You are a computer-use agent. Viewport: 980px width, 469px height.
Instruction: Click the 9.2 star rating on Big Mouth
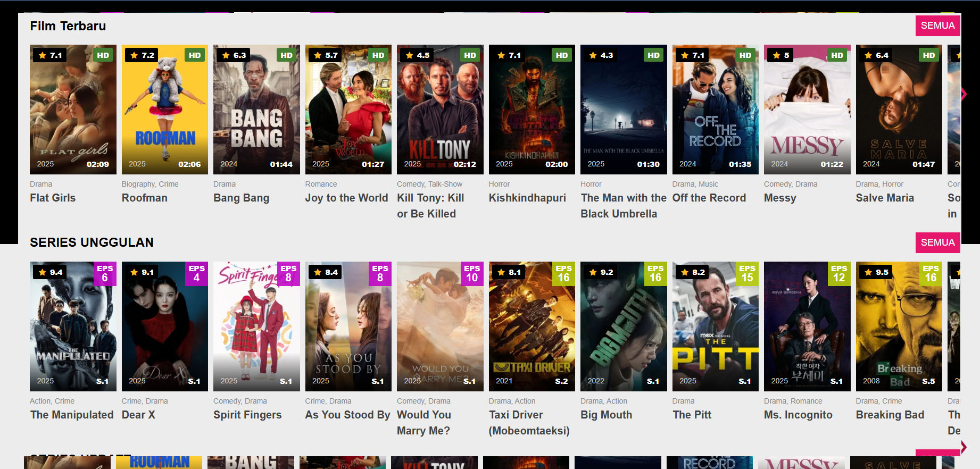pyautogui.click(x=601, y=272)
